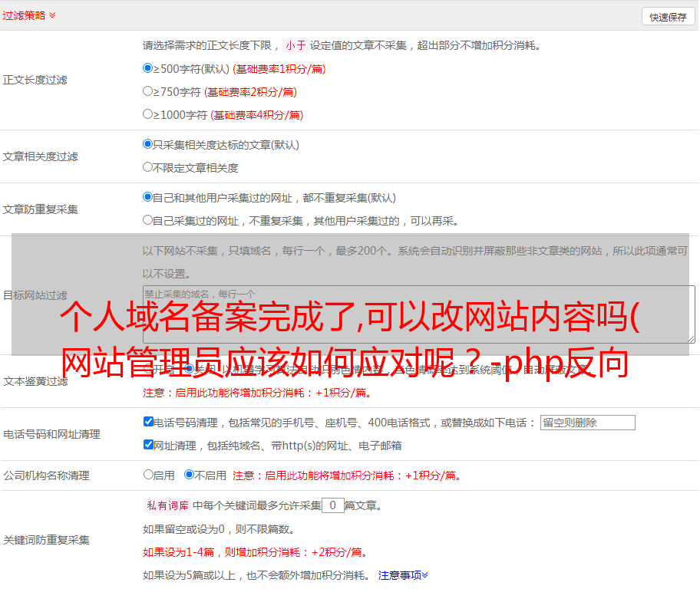Image resolution: width=700 pixels, height=589 pixels.
Task: Select the ≥1000字符 radio option
Action: (148, 114)
